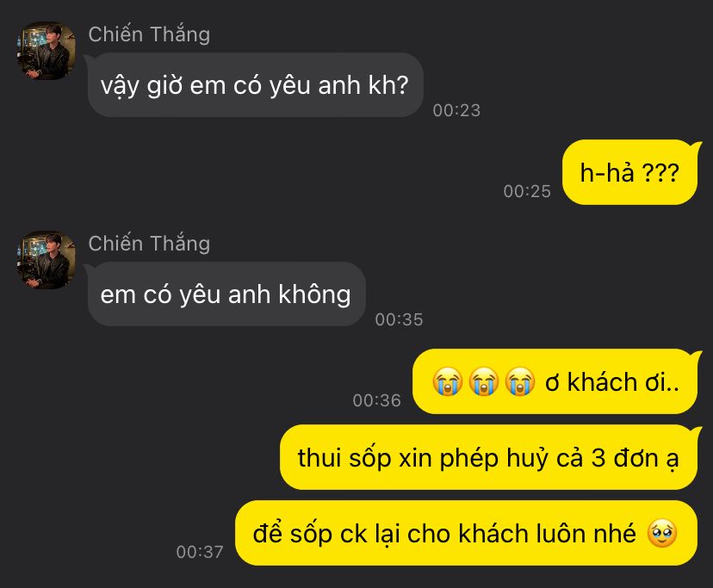This screenshot has height=588, width=713.
Task: Tap the third crying emoji
Action: 520,381
